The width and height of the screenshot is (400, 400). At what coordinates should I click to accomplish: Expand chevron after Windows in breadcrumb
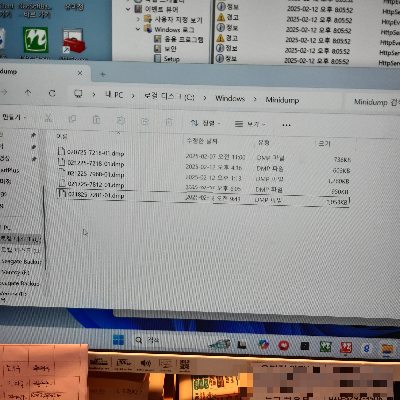(x=255, y=99)
